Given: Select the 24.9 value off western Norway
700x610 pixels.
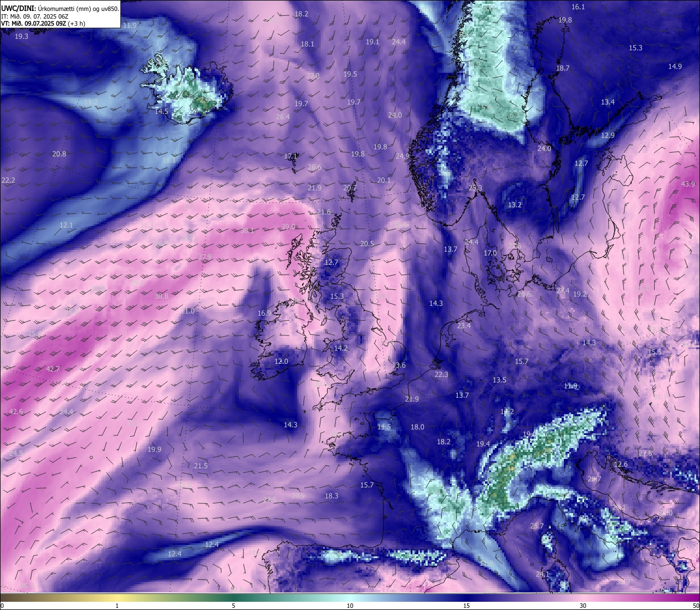Looking at the screenshot, I should click(x=402, y=156).
